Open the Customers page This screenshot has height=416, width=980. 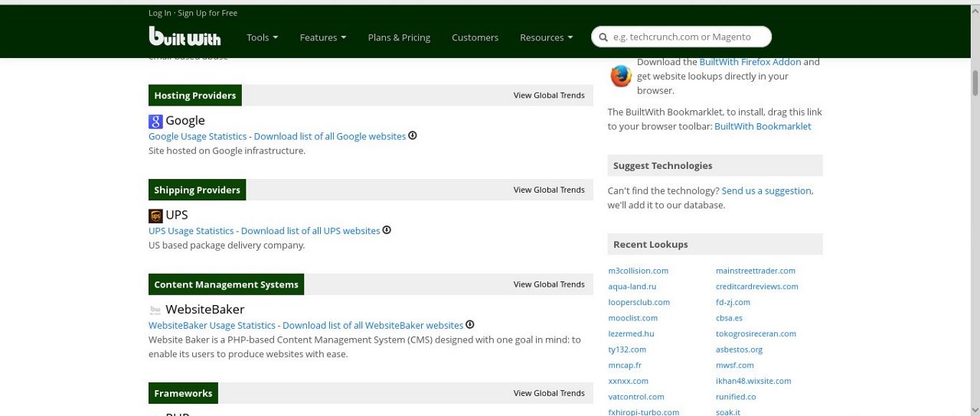(x=475, y=37)
